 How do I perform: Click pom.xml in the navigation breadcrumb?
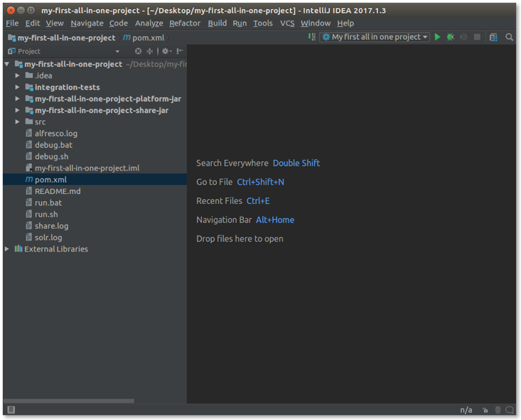point(148,38)
